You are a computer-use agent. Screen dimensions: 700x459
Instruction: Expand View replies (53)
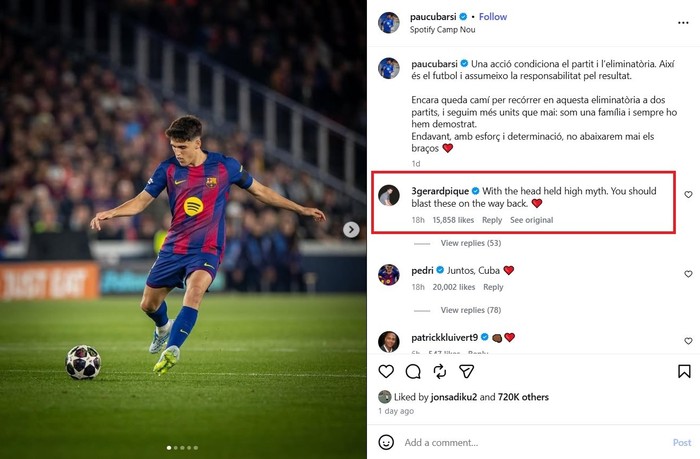470,243
